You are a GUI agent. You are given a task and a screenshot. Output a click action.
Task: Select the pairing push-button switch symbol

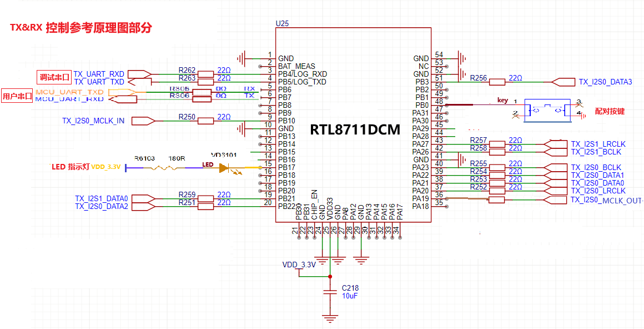tap(547, 110)
